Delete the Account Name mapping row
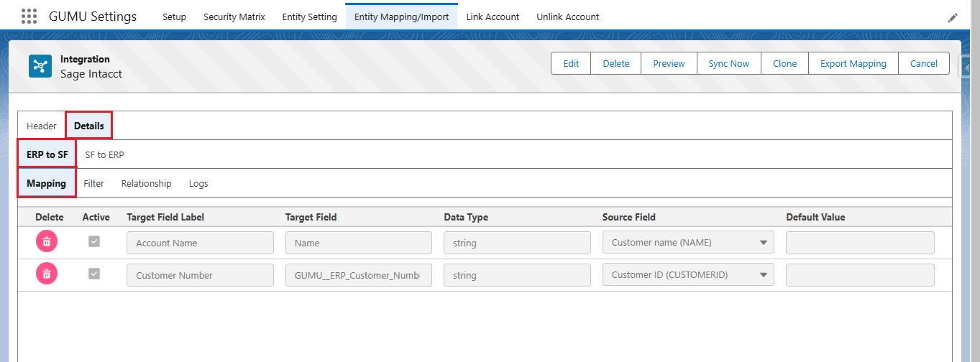This screenshot has height=362, width=980. pos(47,242)
